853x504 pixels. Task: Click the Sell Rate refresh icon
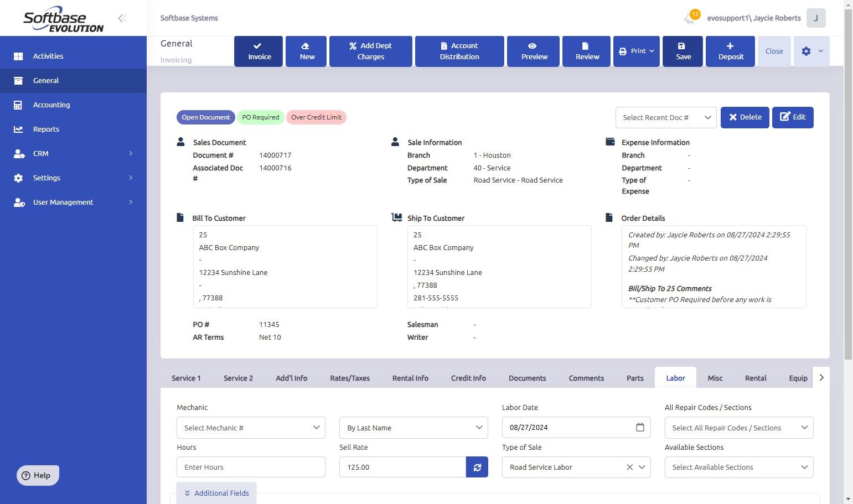(x=477, y=467)
